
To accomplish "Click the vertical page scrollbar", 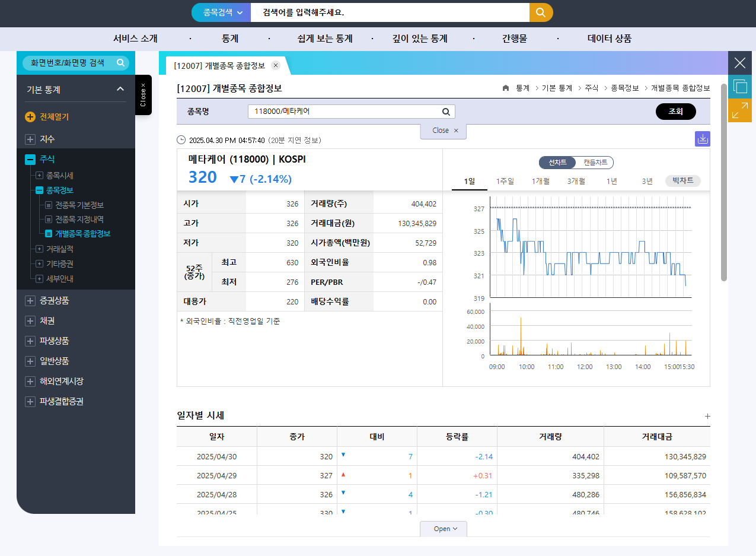I will coord(723,182).
